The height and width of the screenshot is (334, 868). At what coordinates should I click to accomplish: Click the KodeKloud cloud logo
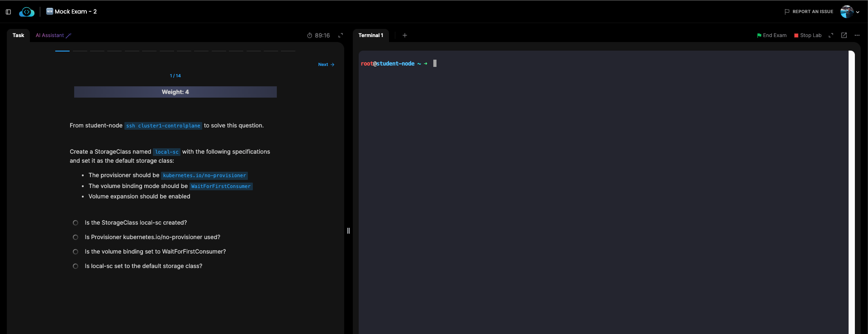click(x=27, y=12)
